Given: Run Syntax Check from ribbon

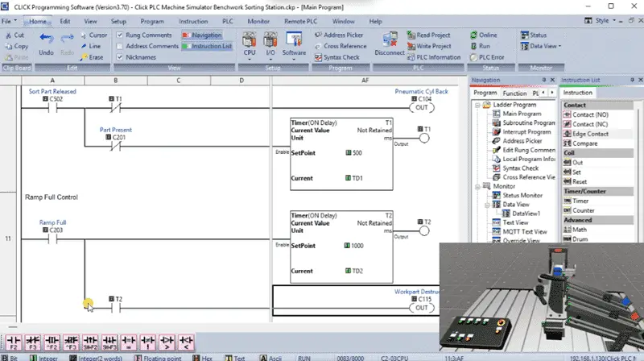Looking at the screenshot, I should [x=337, y=57].
